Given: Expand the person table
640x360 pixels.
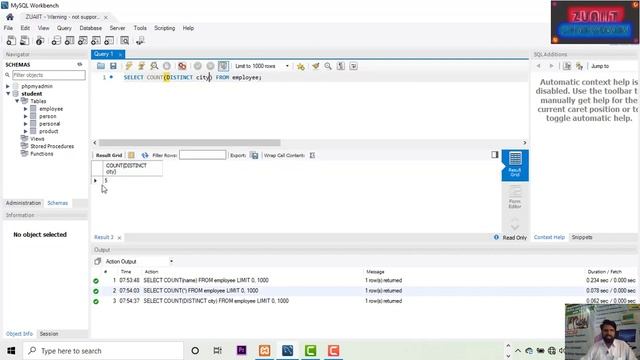Looking at the screenshot, I should (25, 116).
